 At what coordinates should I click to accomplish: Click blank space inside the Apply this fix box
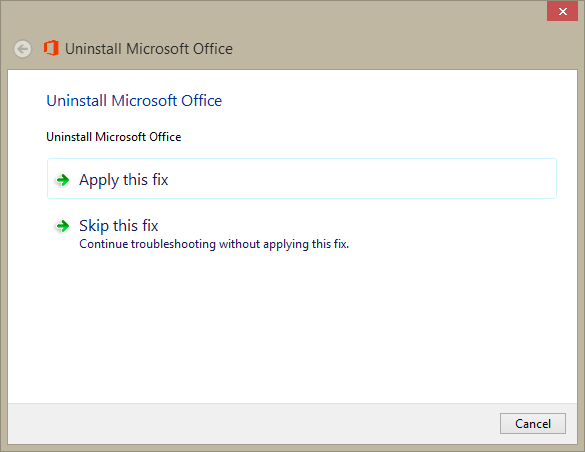pos(362,179)
